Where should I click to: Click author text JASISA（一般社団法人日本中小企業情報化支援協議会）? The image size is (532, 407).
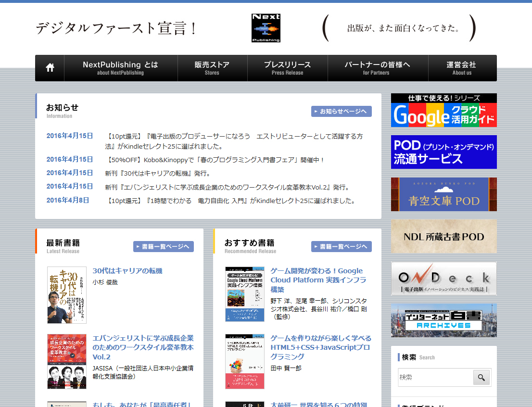point(143,372)
